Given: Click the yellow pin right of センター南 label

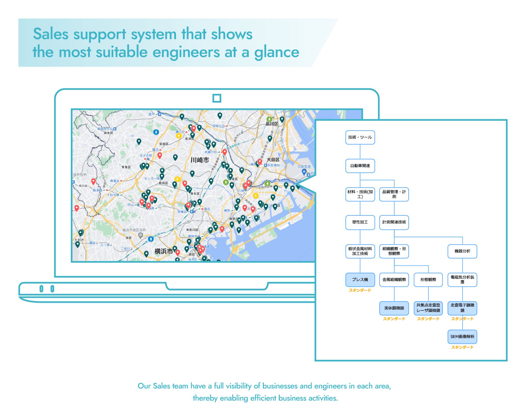Looking at the screenshot, I should pyautogui.click(x=177, y=179).
